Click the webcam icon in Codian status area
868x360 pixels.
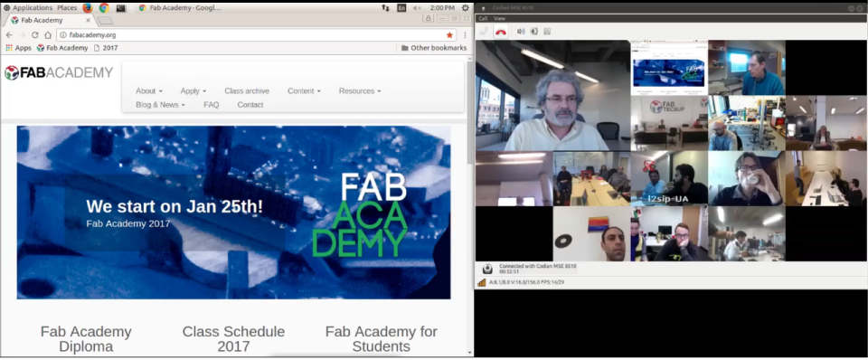click(x=487, y=270)
